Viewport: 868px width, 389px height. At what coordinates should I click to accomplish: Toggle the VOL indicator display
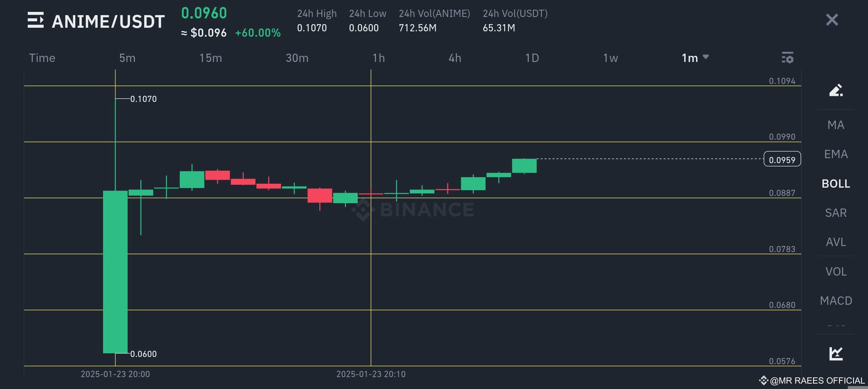tap(836, 271)
